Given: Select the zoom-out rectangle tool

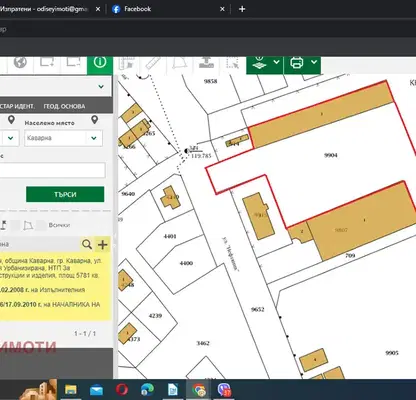Looking at the screenshot, I should click(x=73, y=62).
